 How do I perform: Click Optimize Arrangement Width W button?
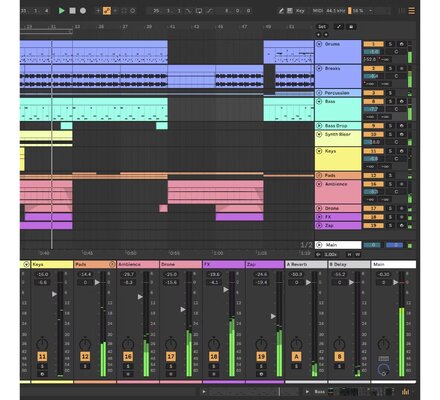point(357,254)
